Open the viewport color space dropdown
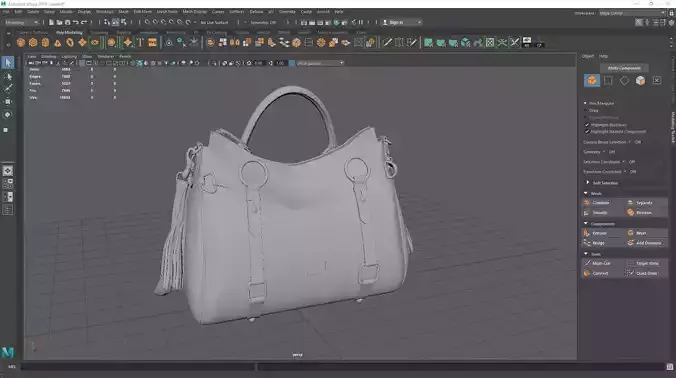This screenshot has height=378, width=676. click(320, 63)
